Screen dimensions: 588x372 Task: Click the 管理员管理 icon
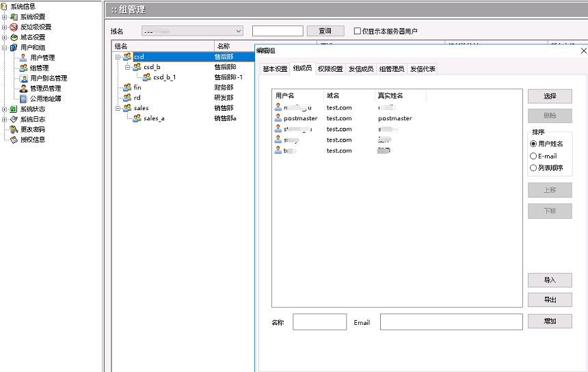coord(24,88)
